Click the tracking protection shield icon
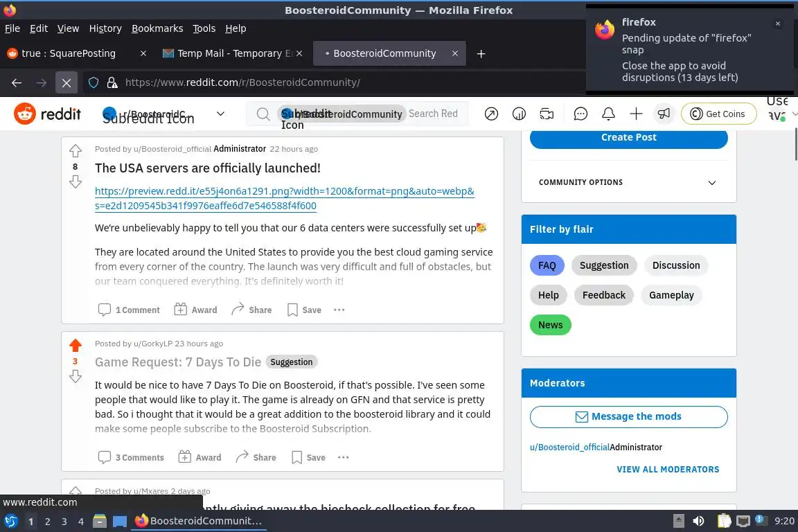This screenshot has width=798, height=532. (93, 82)
